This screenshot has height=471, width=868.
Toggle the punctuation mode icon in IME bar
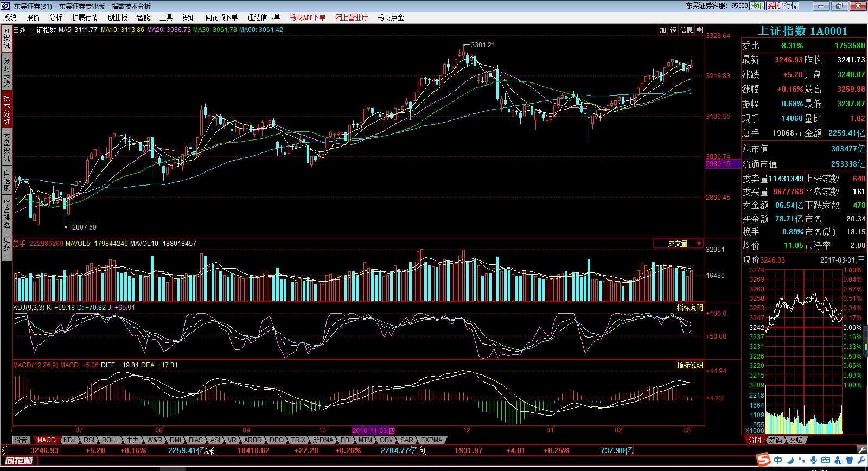801,460
